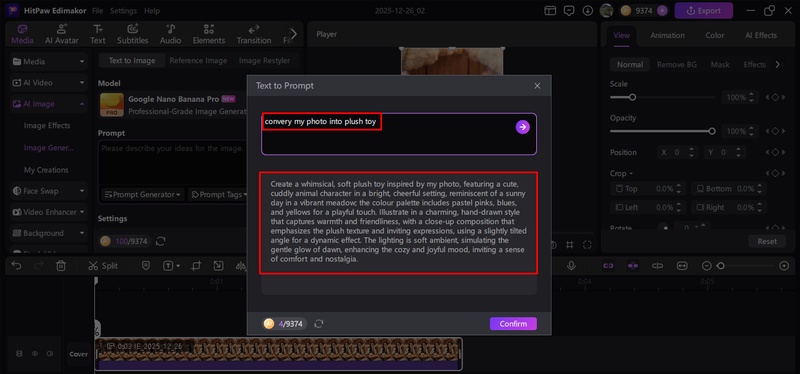The height and width of the screenshot is (374, 800).
Task: Add credits with the purple plus button
Action: pyautogui.click(x=662, y=11)
